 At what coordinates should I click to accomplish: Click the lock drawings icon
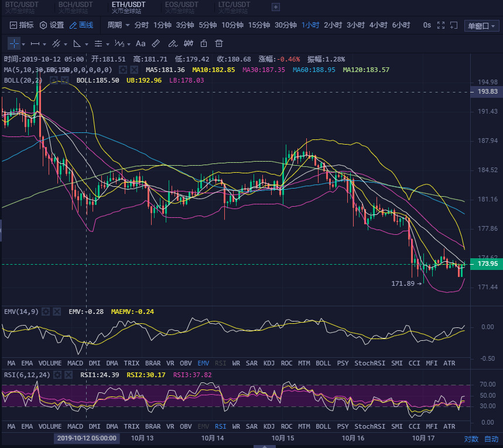[x=204, y=43]
